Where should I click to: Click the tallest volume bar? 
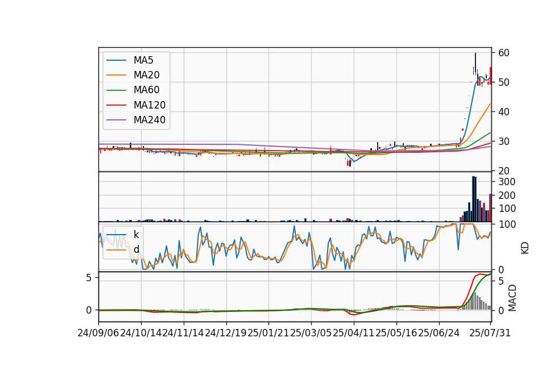[x=473, y=199]
